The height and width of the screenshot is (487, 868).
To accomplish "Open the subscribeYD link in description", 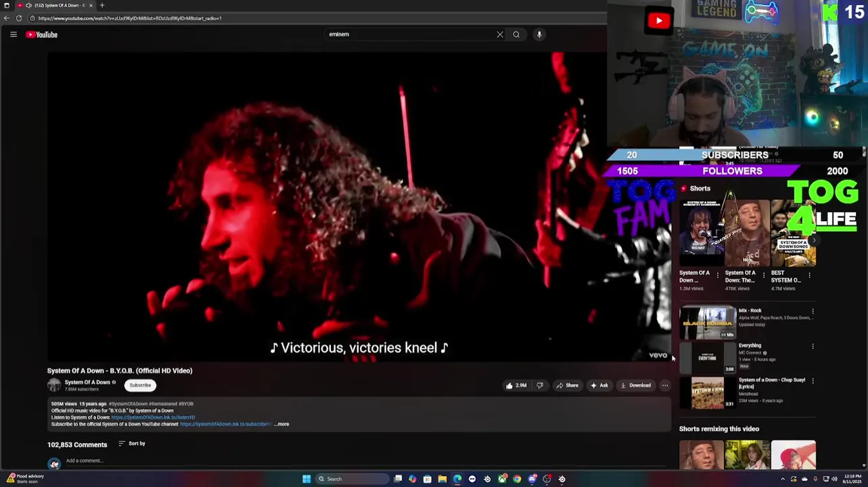I will [226, 424].
